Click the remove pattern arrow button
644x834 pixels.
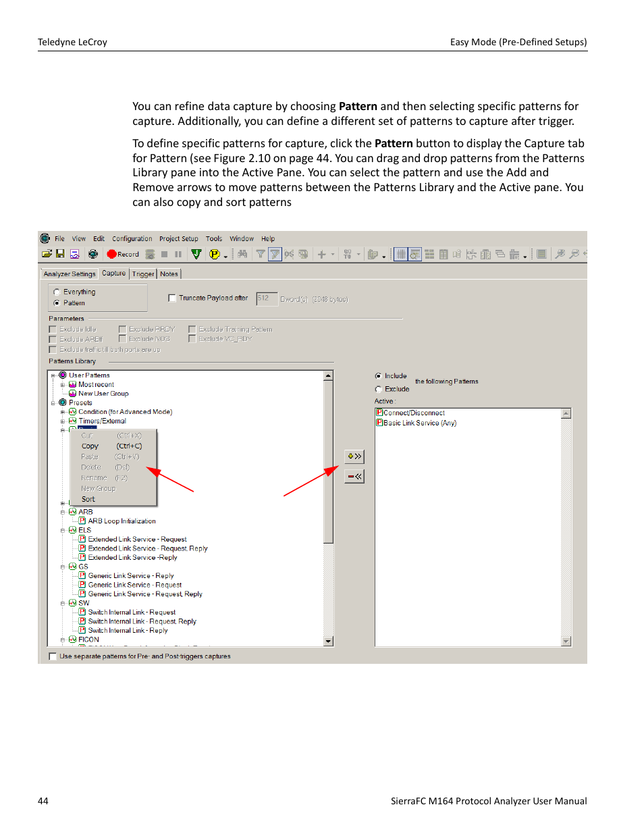click(354, 476)
